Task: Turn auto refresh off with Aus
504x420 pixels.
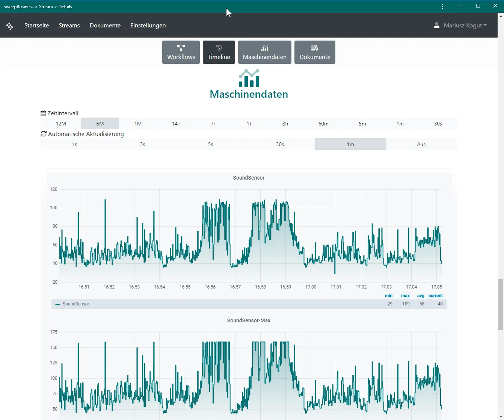Action: (x=421, y=144)
